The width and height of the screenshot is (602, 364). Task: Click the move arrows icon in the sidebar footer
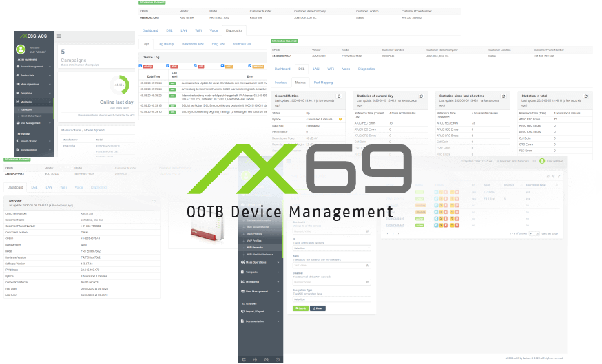(255, 360)
